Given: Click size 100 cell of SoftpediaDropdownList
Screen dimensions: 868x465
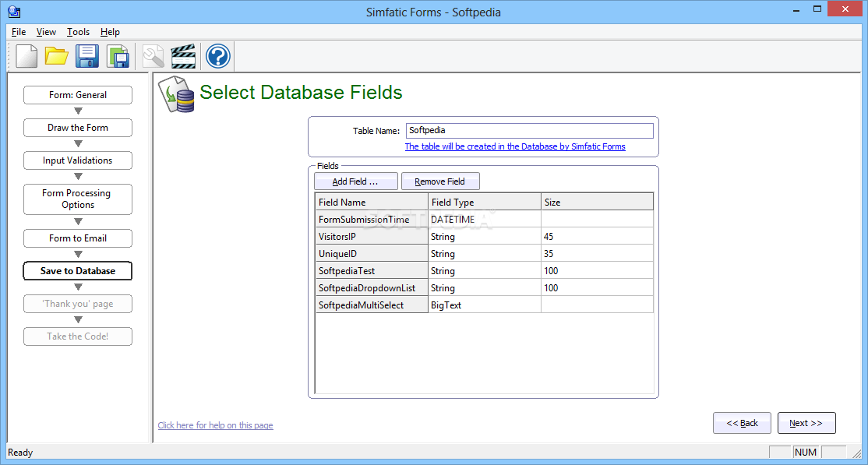Looking at the screenshot, I should [598, 288].
